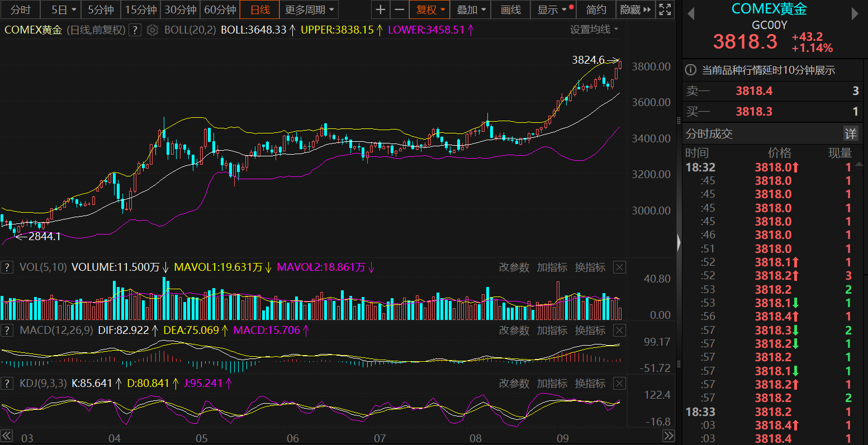The height and width of the screenshot is (445, 868).
Task: Open the 复权 dropdown
Action: tap(430, 9)
